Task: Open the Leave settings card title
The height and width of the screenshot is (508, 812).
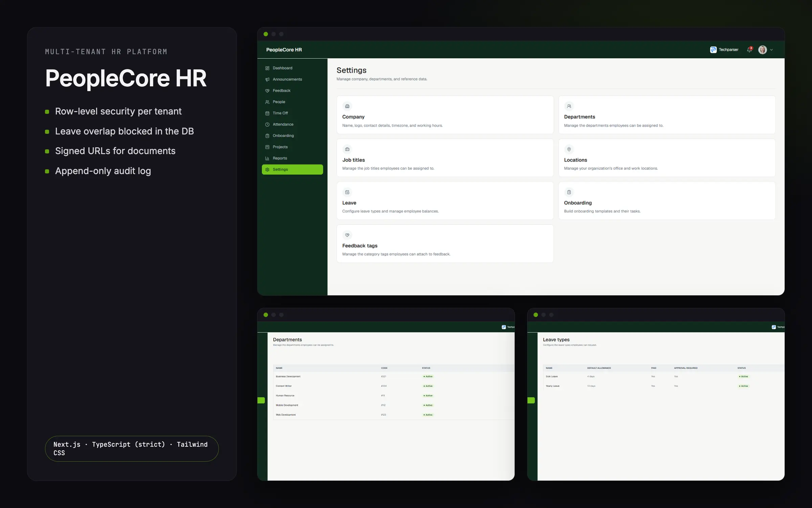Action: [x=349, y=203]
